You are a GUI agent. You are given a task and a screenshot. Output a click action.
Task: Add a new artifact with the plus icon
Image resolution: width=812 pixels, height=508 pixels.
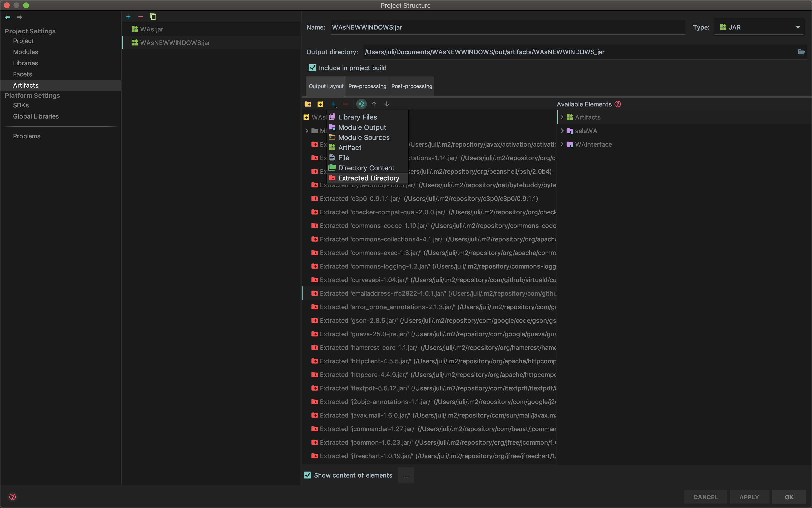pos(128,16)
